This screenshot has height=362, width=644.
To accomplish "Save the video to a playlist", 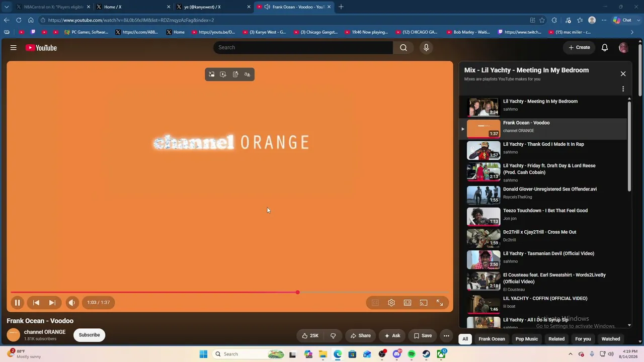I will [423, 335].
